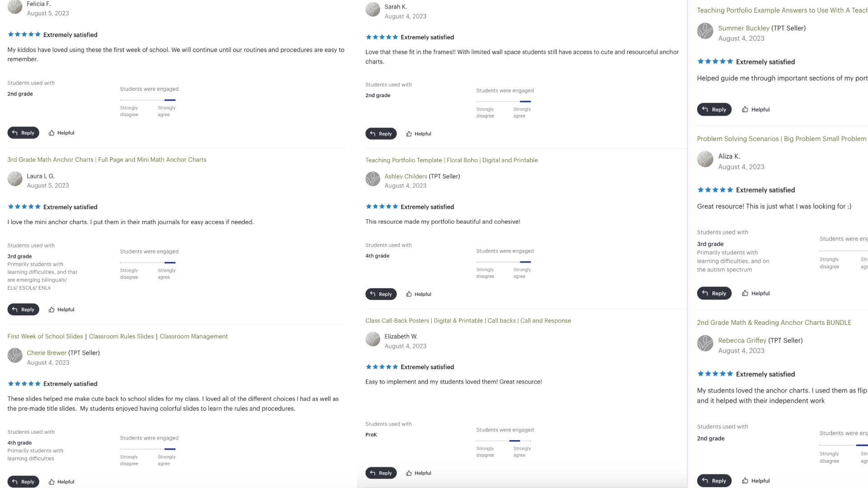Open Ashley Childers' seller profile link

click(406, 176)
